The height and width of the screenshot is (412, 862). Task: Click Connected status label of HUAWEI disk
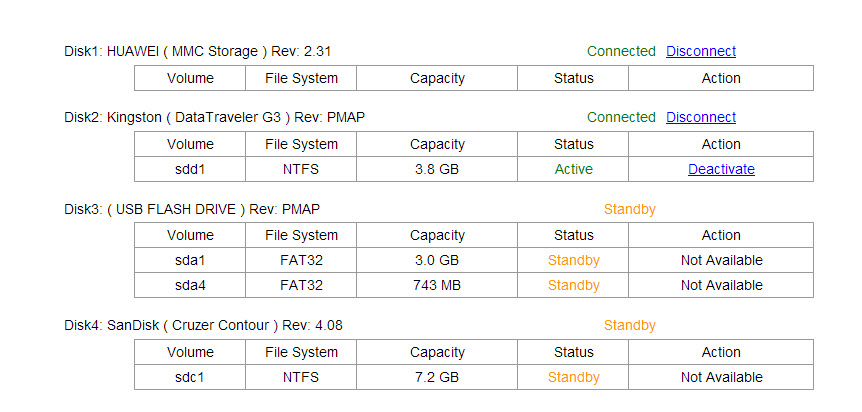621,51
